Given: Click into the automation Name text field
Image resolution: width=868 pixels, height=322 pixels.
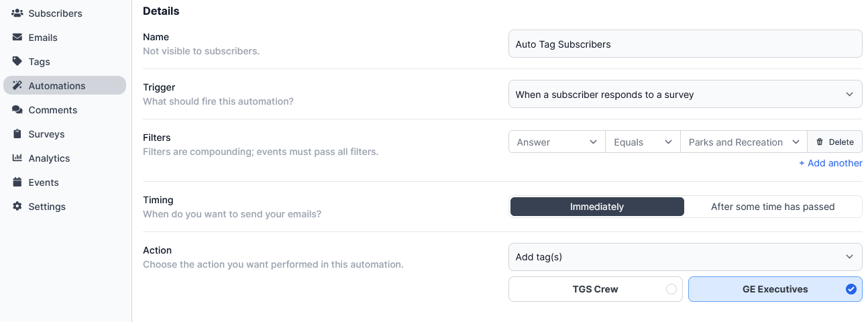Looking at the screenshot, I should pos(685,44).
